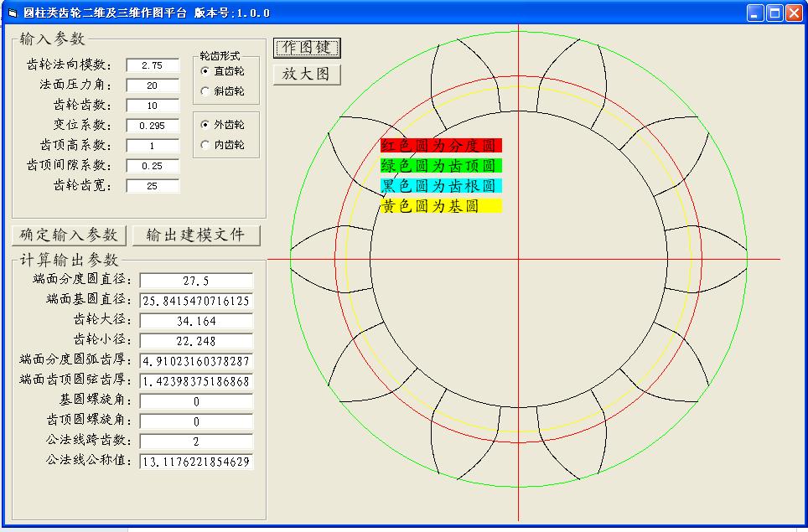Click the 输出建模文件 button
808x532 pixels.
pyautogui.click(x=196, y=235)
